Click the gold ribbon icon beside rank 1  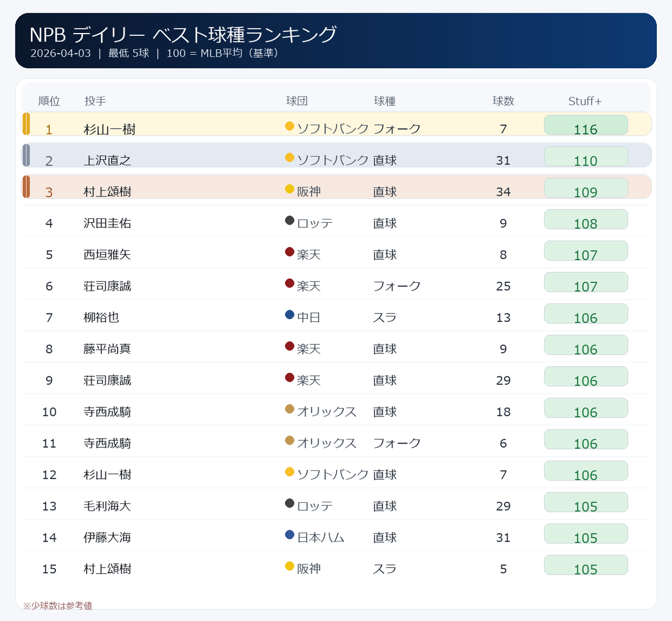tap(26, 124)
